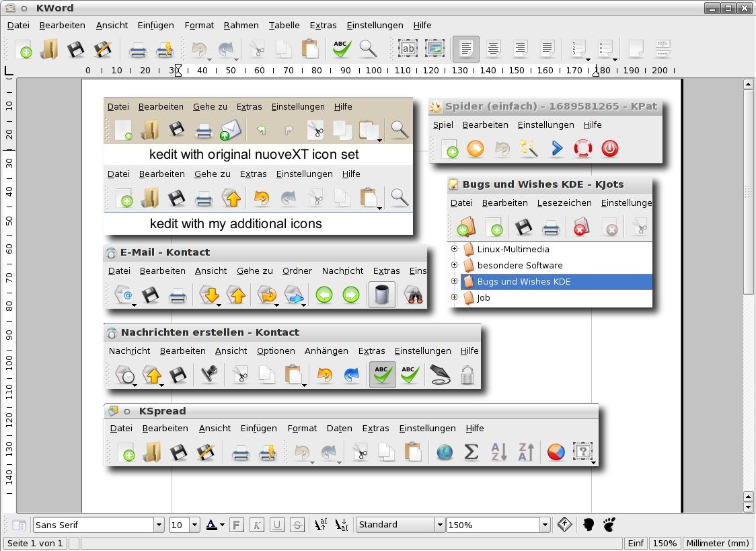Click the pie chart icon in KSpread toolbar
Viewport: 756px width, 551px height.
point(556,452)
